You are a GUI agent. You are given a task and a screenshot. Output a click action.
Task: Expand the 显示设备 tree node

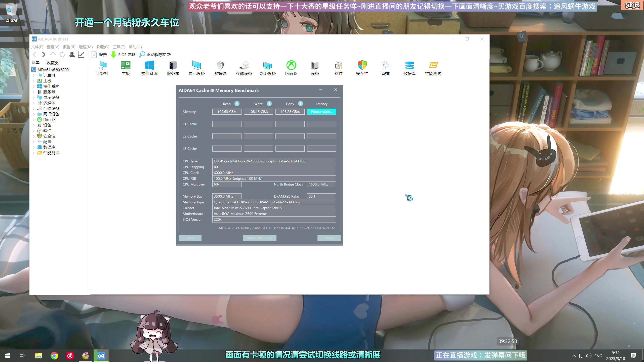point(34,97)
